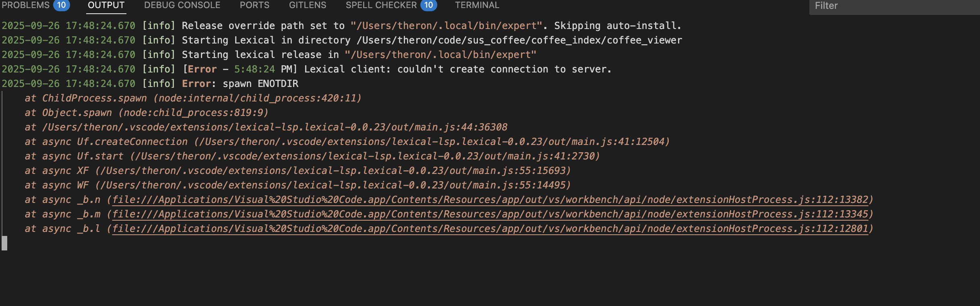
Task: Switch to the PROBLEMS tab
Action: [x=25, y=5]
